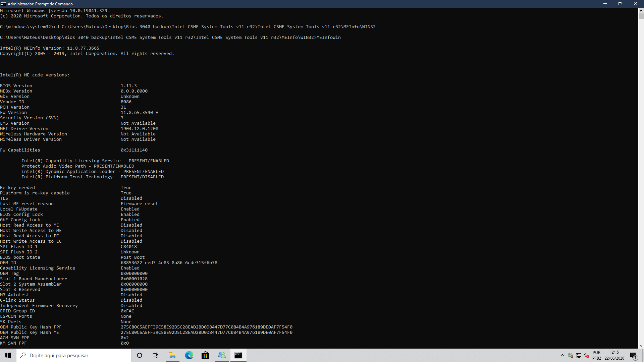The width and height of the screenshot is (644, 362).
Task: Click the tray people icon with red X
Action: pyautogui.click(x=571, y=356)
